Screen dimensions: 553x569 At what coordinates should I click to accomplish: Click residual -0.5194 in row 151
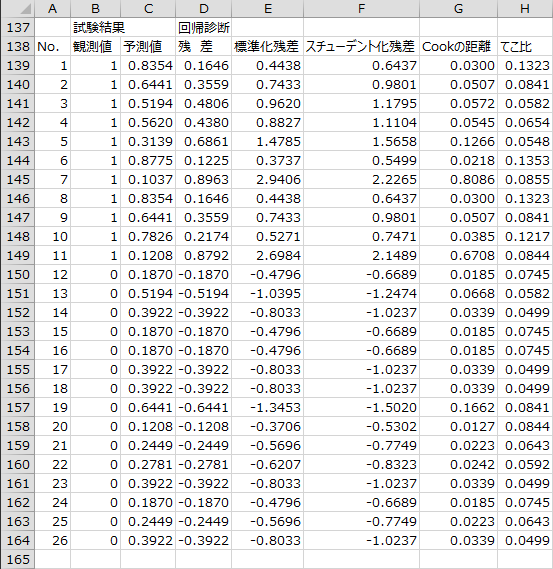(x=204, y=293)
